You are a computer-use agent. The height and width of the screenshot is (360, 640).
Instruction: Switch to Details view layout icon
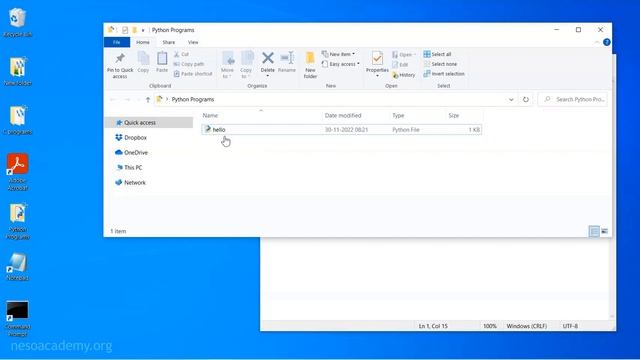[594, 231]
